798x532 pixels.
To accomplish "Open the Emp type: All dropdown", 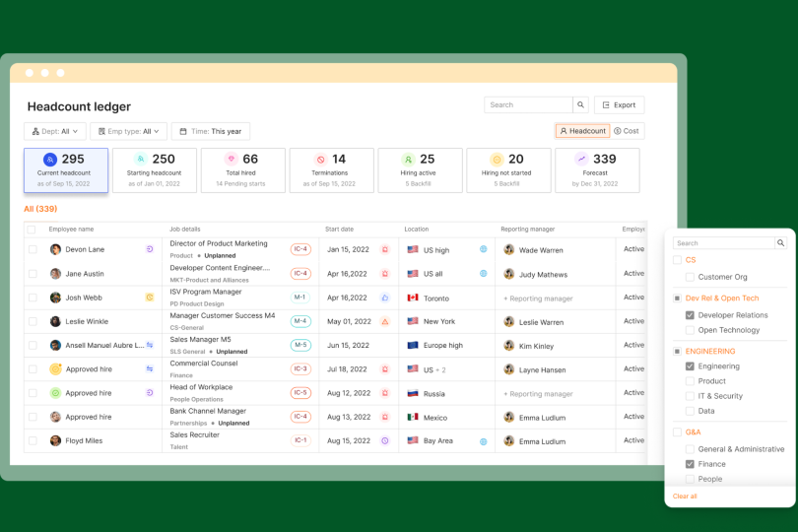I will 128,131.
